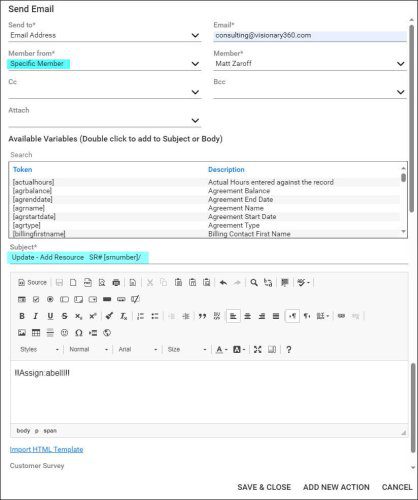418x500 pixels.
Task: Open the font Size dropdown
Action: (x=187, y=349)
